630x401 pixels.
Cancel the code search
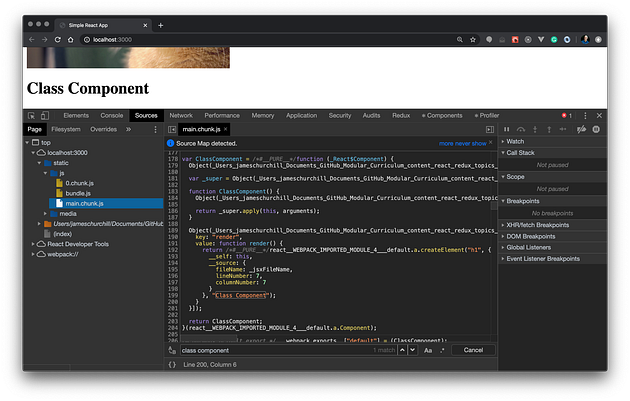point(474,350)
